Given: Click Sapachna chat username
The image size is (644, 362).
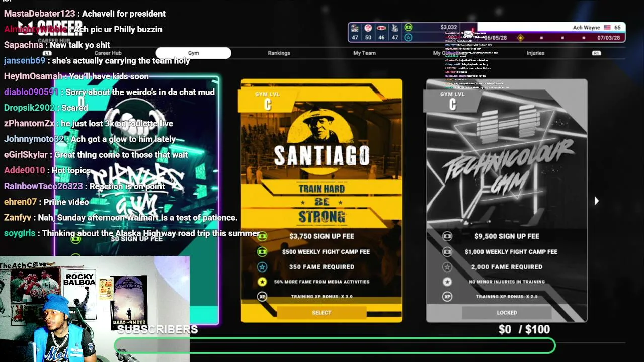Looking at the screenshot, I should click(x=23, y=45).
